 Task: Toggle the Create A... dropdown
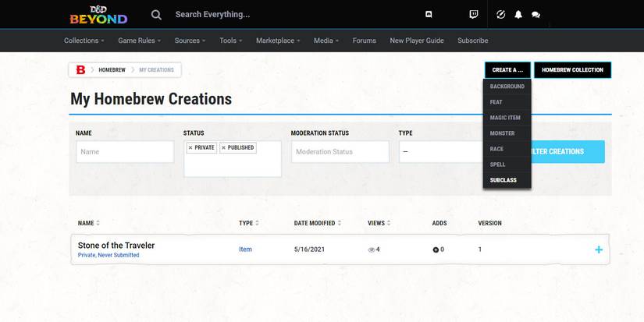[507, 70]
